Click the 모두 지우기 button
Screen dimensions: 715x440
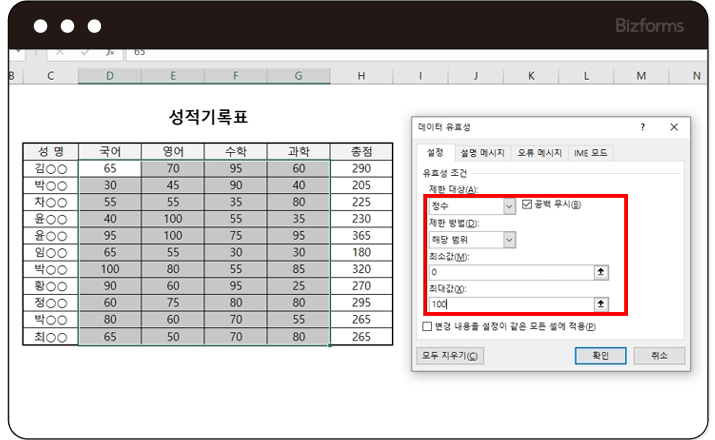[449, 356]
